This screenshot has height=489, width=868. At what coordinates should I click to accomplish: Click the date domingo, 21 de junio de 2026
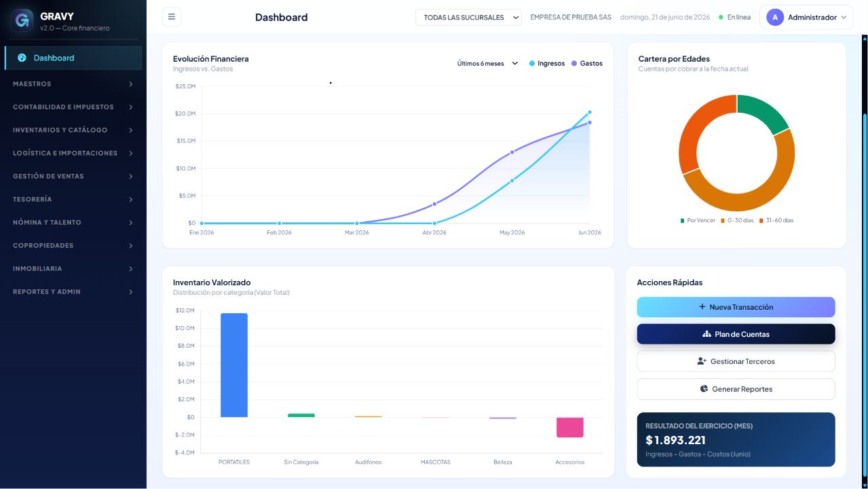[665, 17]
